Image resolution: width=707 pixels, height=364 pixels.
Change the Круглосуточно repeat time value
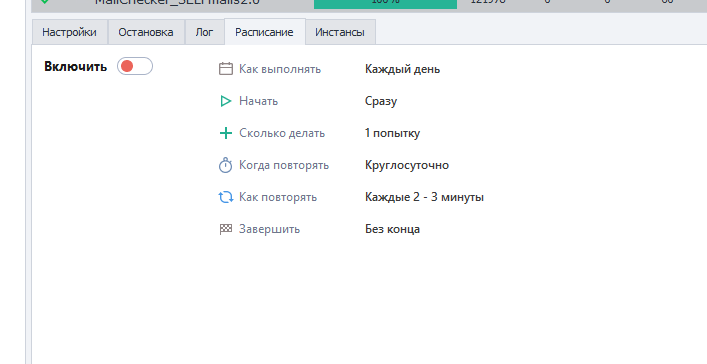coord(407,165)
